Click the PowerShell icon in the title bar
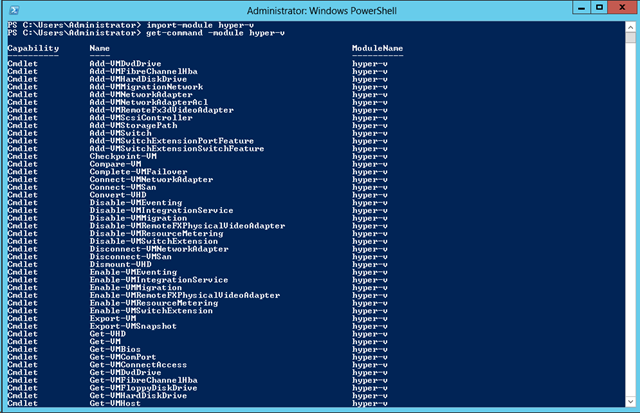The height and width of the screenshot is (413, 640). tap(14, 10)
